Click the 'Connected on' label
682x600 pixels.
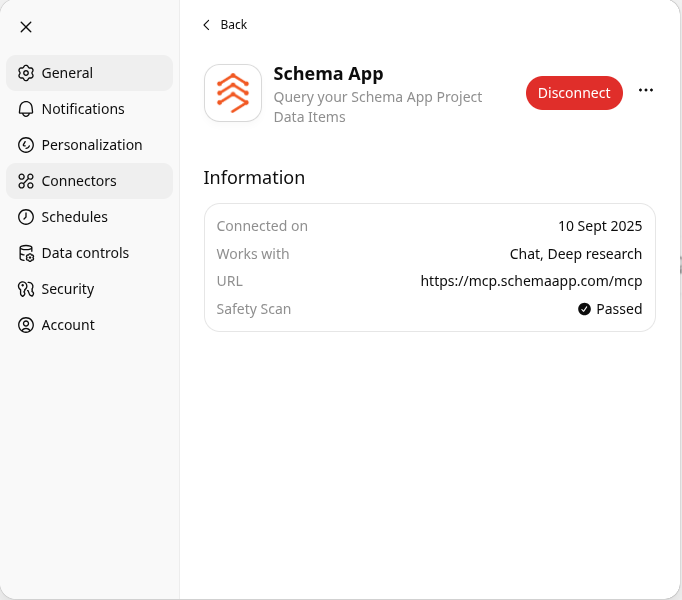(x=262, y=226)
